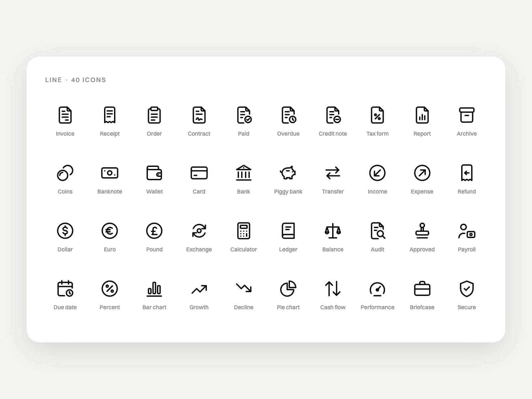Click the Decline trend icon
532x399 pixels.
[x=244, y=288]
